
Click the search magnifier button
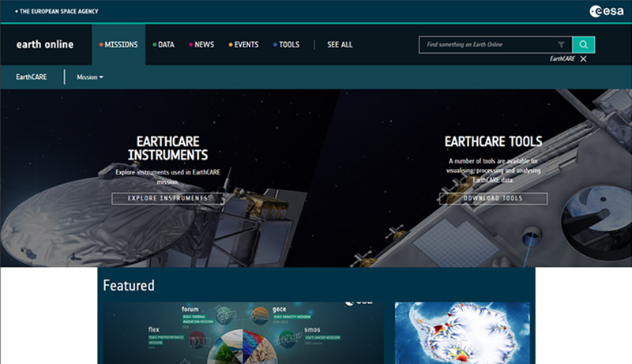pyautogui.click(x=583, y=45)
